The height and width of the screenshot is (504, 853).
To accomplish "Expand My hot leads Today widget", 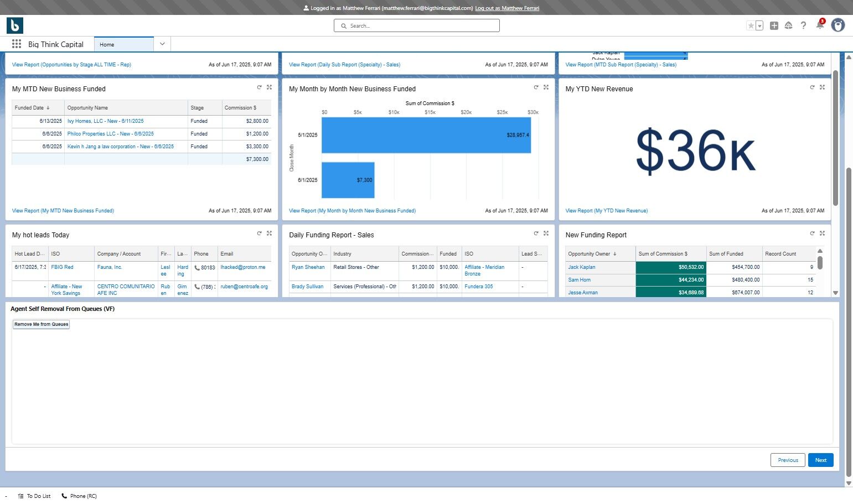I will 269,233.
